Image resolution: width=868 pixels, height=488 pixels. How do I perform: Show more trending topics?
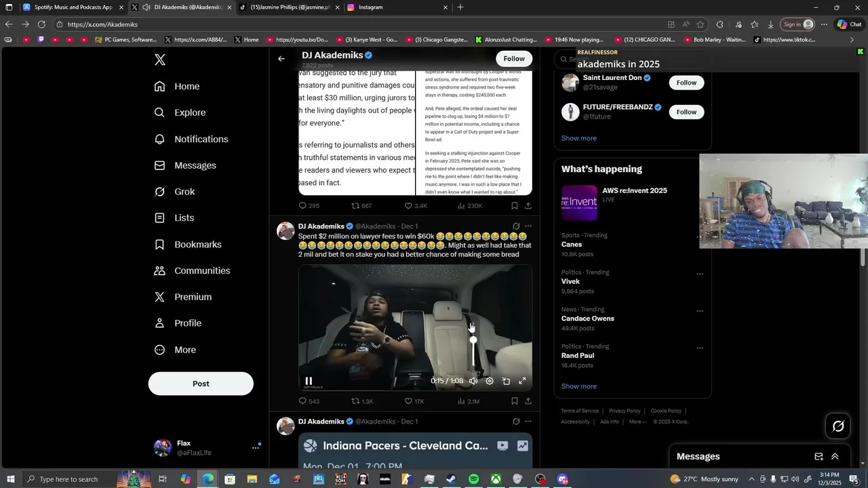tap(578, 386)
